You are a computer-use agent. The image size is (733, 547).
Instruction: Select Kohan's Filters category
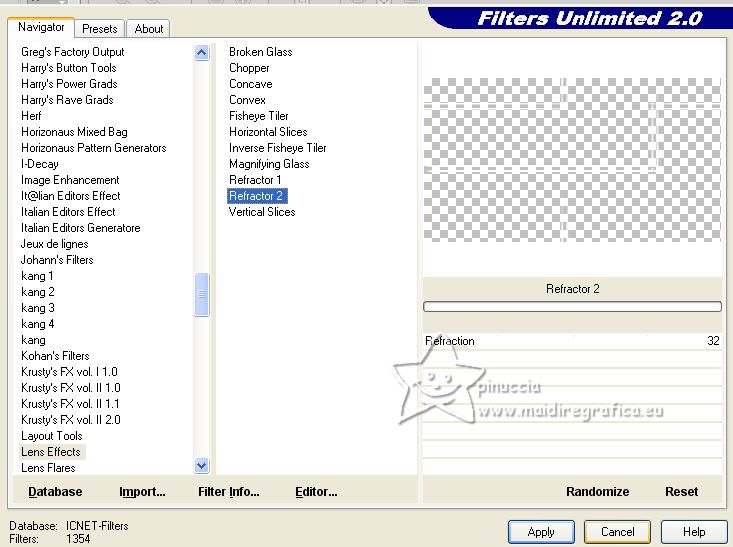point(55,356)
